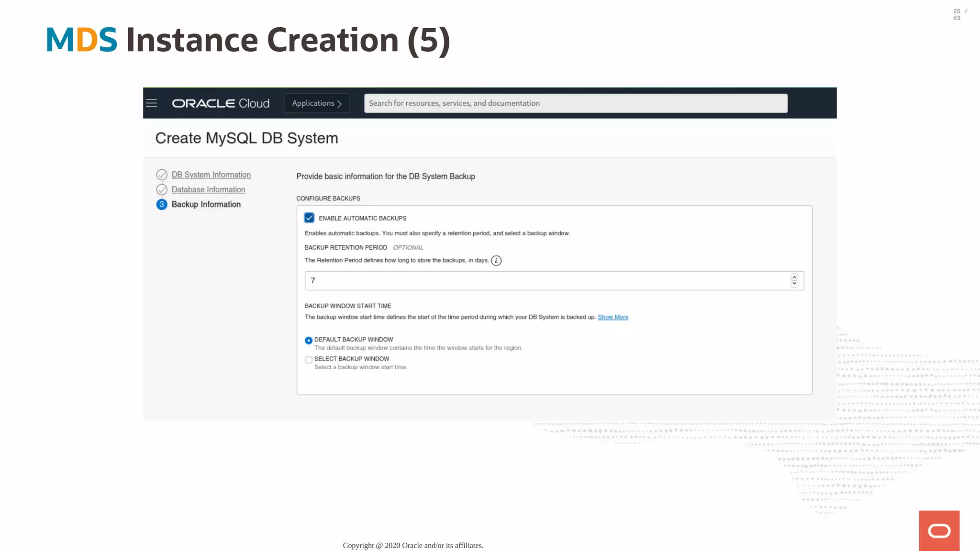
Task: Uncheck Enable Automatic Backups checkbox
Action: click(309, 218)
